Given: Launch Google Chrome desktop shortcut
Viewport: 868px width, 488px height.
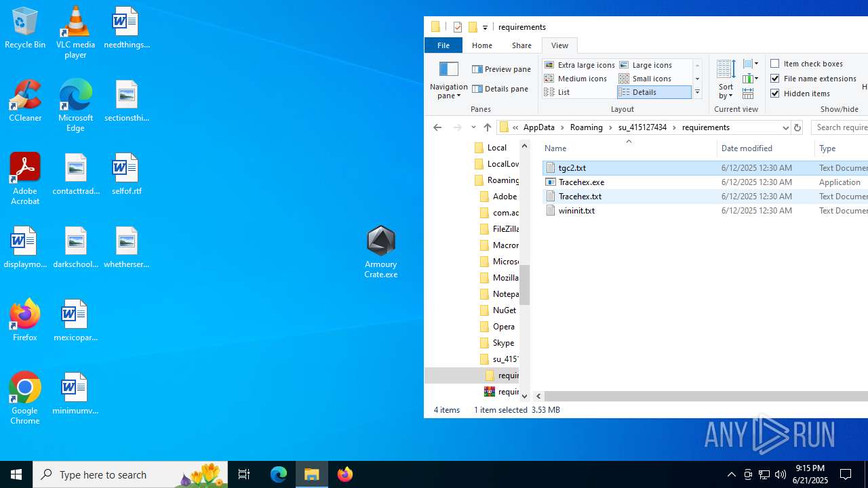Looking at the screenshot, I should pos(25,399).
